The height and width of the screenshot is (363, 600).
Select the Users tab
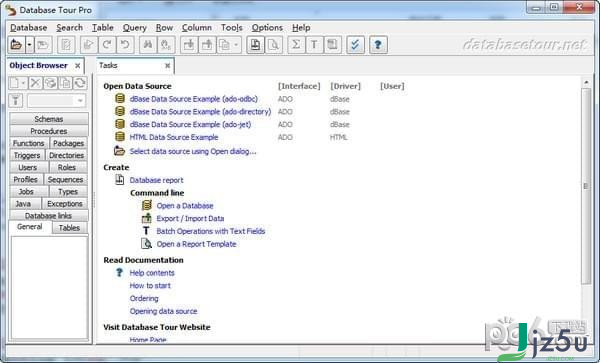(x=28, y=168)
